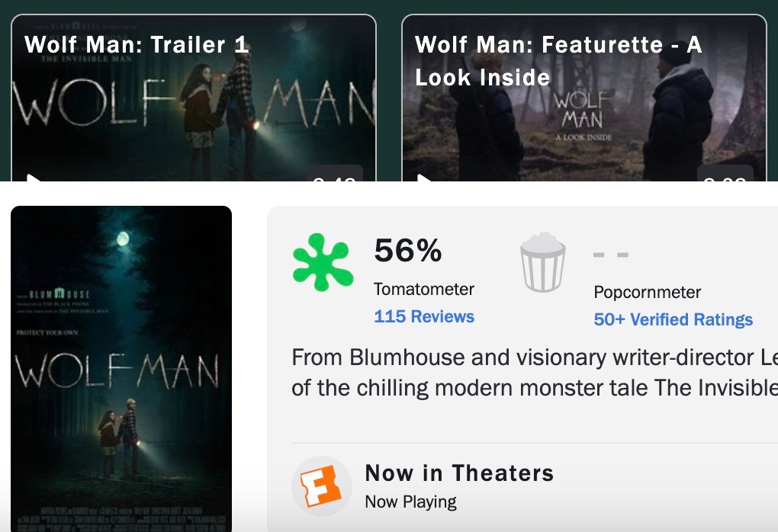Play Wolf Man Trailer 1 via play arrow
The width and height of the screenshot is (778, 532).
[x=34, y=177]
